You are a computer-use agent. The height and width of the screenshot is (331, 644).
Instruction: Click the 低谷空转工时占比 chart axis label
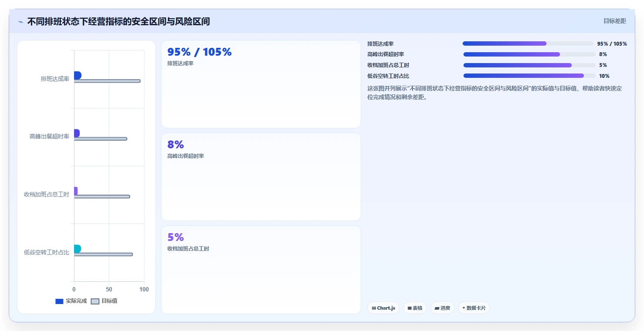[x=47, y=252]
